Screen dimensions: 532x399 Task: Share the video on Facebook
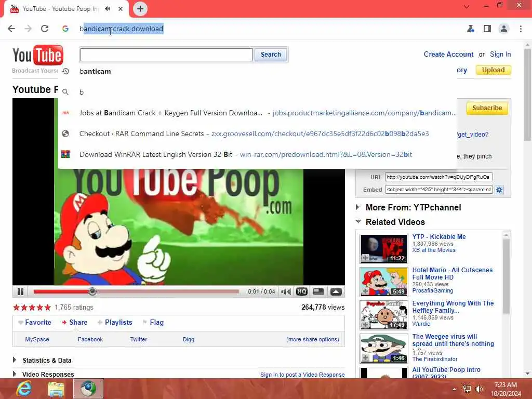point(90,339)
